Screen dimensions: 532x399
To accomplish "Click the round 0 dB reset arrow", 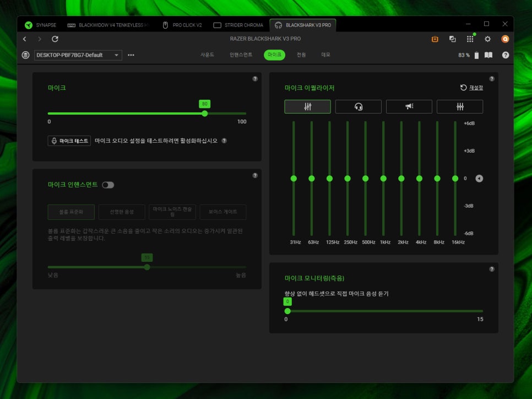I will pyautogui.click(x=479, y=179).
